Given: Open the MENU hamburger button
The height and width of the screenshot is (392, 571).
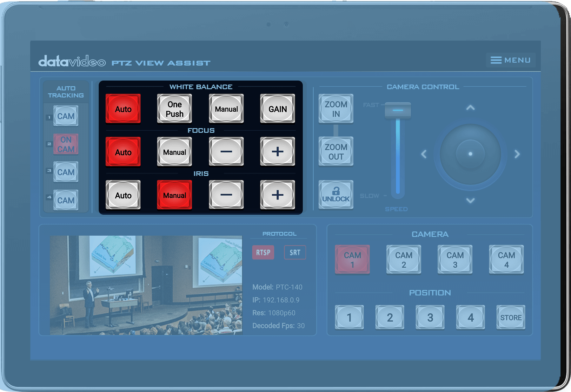Looking at the screenshot, I should click(511, 60).
